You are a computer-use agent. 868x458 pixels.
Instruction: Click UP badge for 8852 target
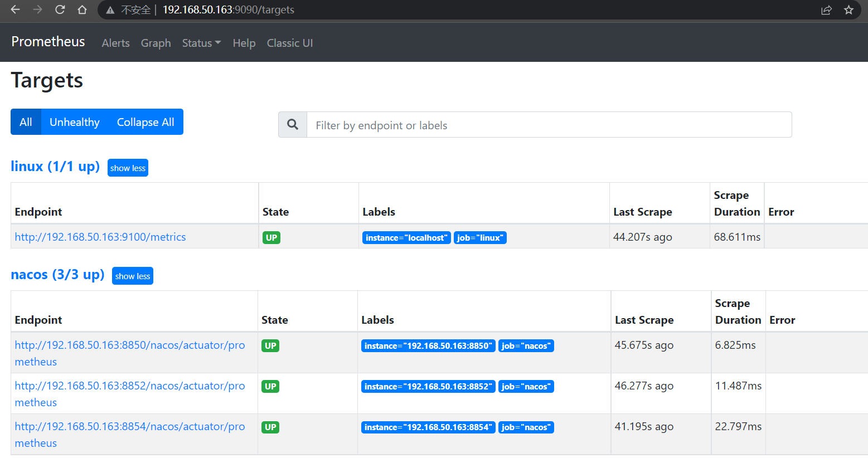(270, 386)
